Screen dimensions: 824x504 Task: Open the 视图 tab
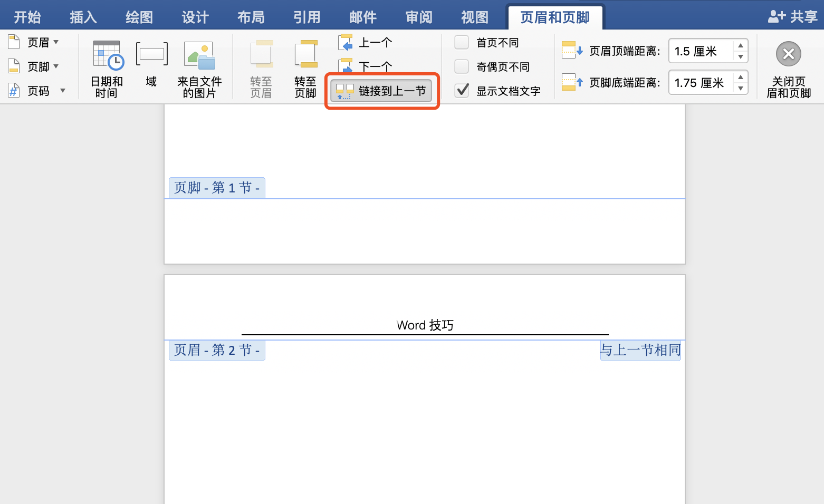pos(475,17)
